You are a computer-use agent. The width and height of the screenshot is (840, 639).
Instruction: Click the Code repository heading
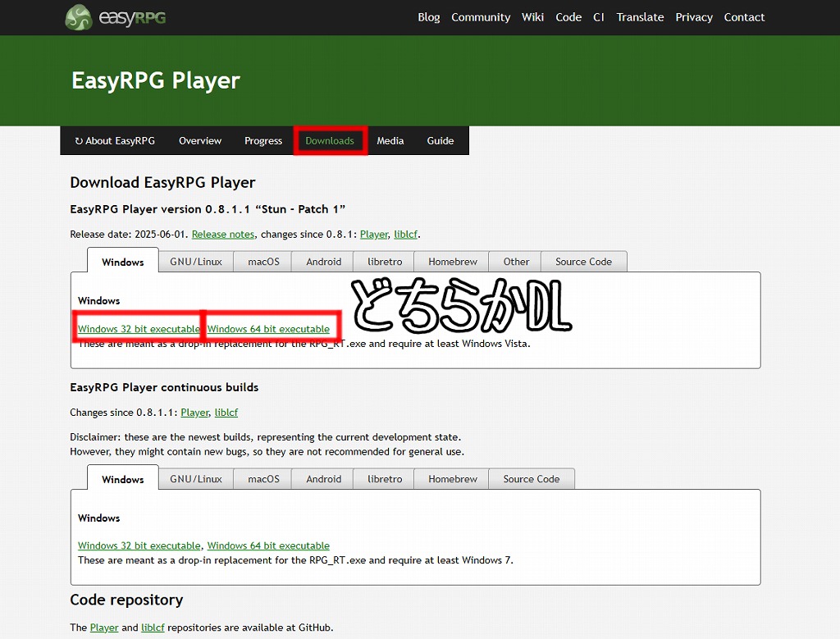126,600
